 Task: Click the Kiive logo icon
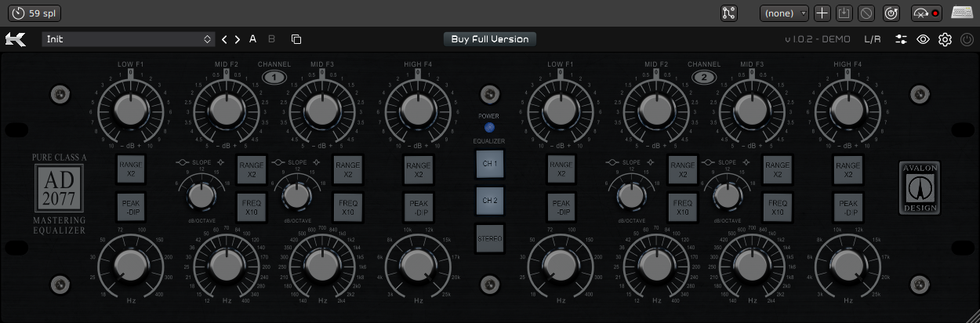(16, 39)
